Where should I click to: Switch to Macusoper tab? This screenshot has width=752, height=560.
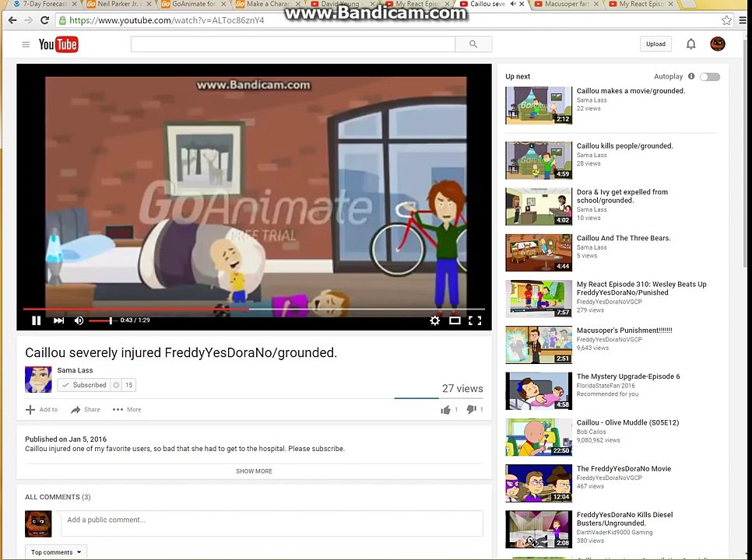coord(567,4)
